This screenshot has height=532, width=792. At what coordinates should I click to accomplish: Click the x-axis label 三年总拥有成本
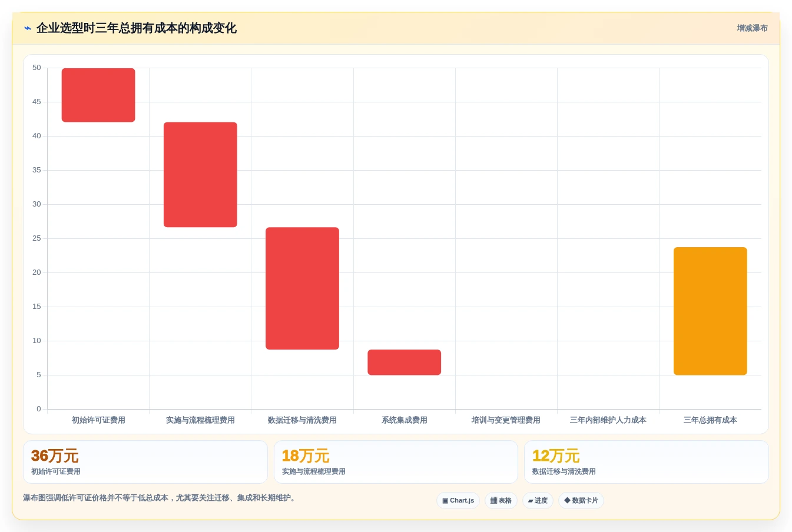[x=710, y=420]
